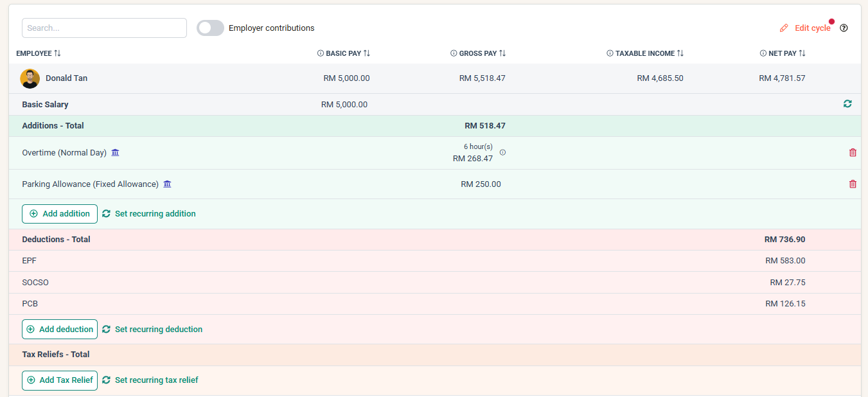Click inside the Search field
This screenshot has height=397, width=868.
pyautogui.click(x=104, y=28)
